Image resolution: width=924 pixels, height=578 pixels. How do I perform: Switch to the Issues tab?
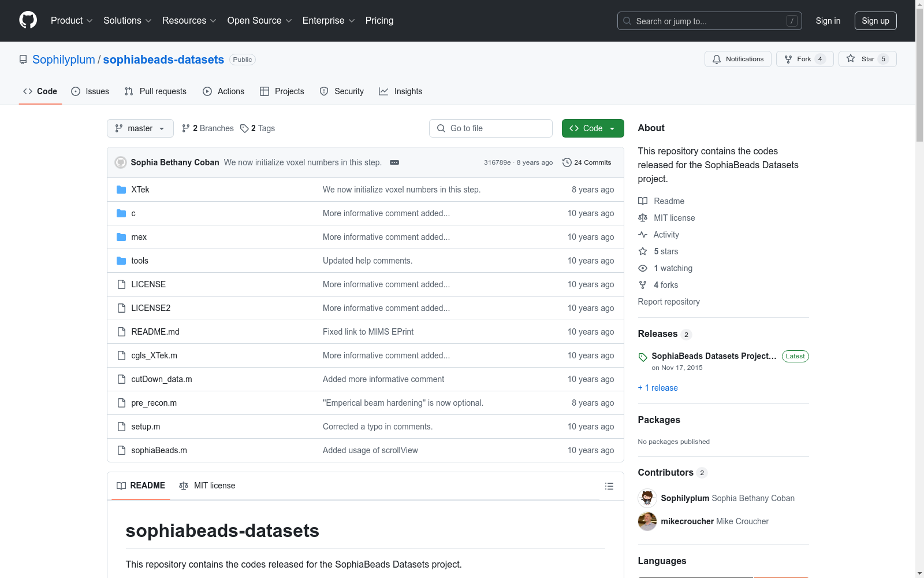pos(90,91)
